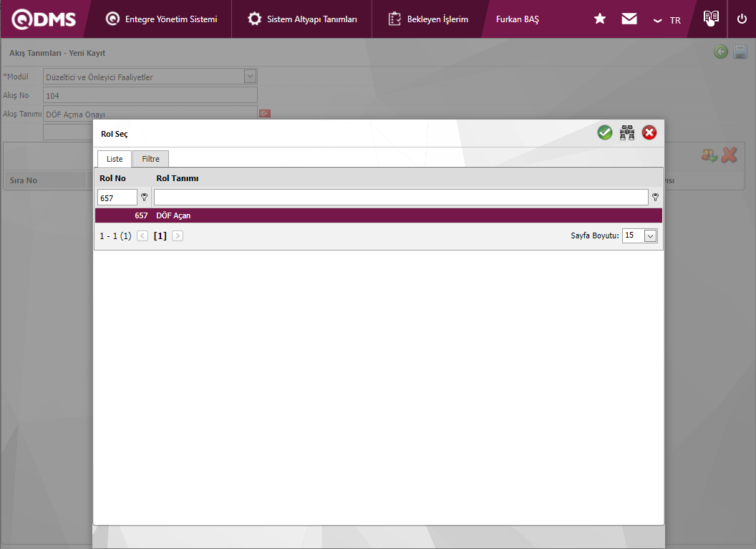The width and height of the screenshot is (756, 549).
Task: Click the filter icon next to Rol Tanımı field
Action: (x=655, y=197)
